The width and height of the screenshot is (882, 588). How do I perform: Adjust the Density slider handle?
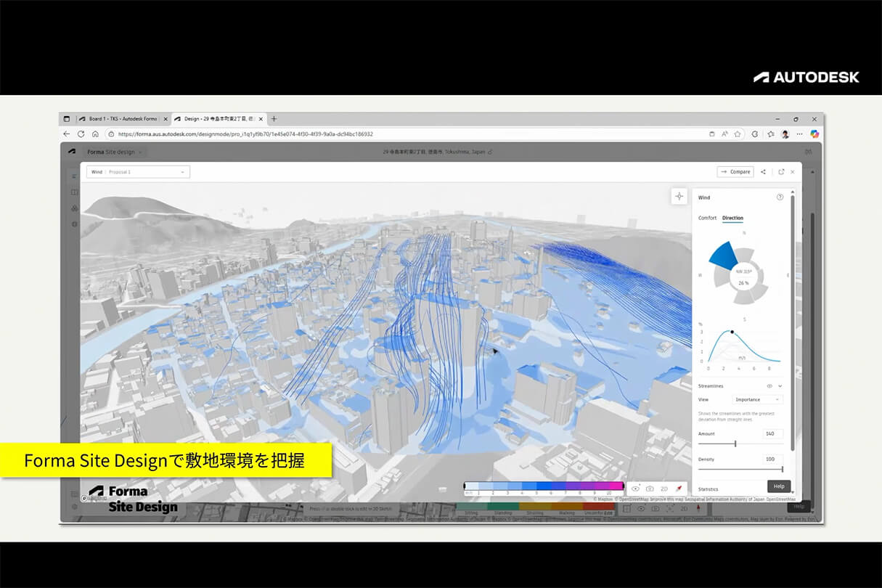coord(782,470)
